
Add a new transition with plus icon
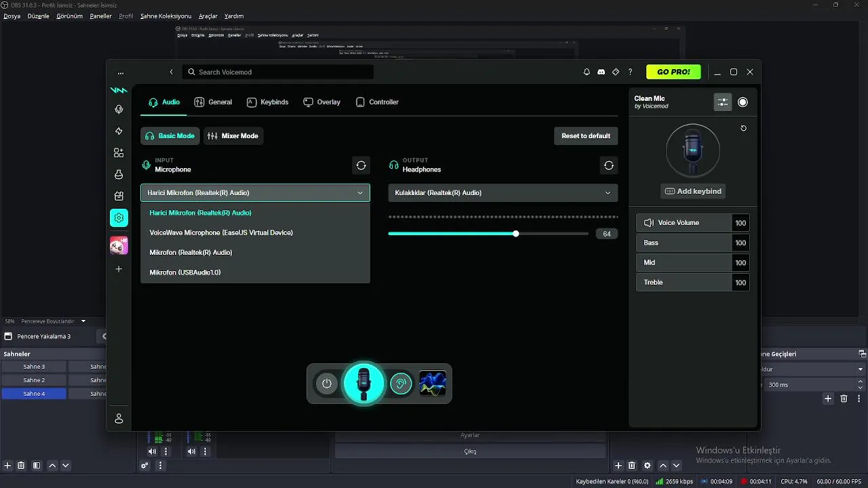click(x=828, y=399)
